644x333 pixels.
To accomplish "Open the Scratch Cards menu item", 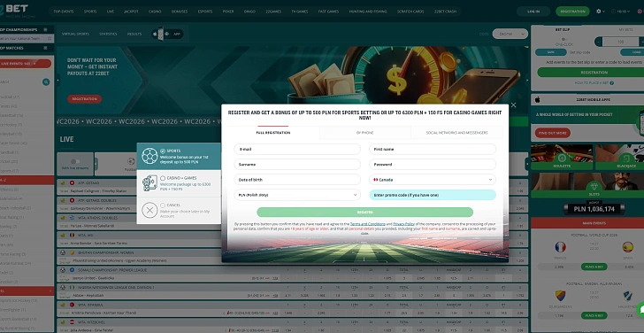I will [x=410, y=12].
